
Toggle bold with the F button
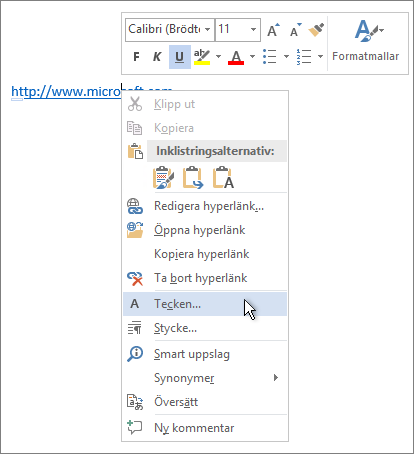[136, 57]
